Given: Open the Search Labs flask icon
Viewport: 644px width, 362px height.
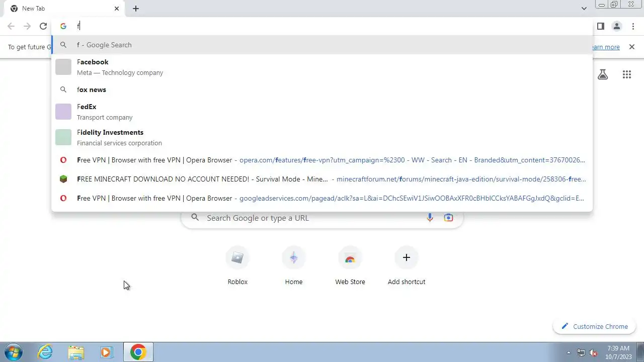Looking at the screenshot, I should point(603,74).
